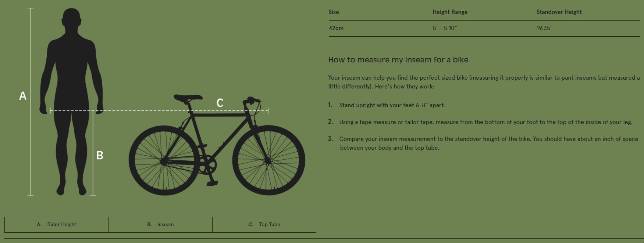
Task: Click the Size column header
Action: [334, 12]
